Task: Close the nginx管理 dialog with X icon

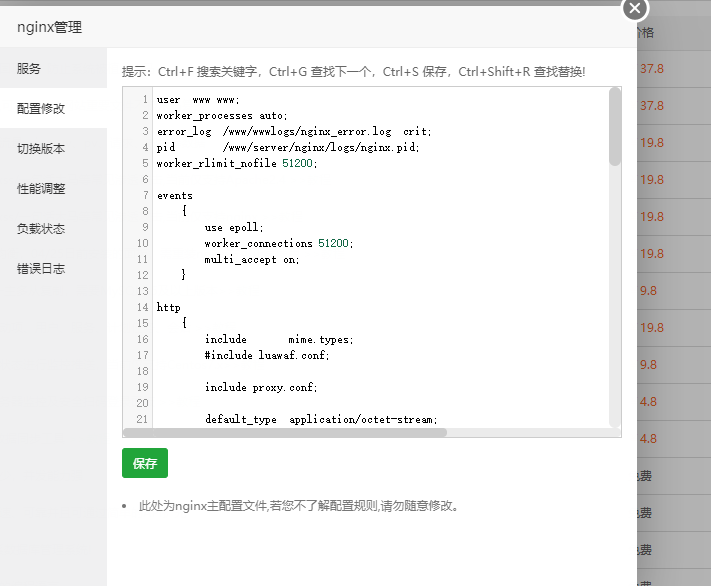Action: click(635, 9)
